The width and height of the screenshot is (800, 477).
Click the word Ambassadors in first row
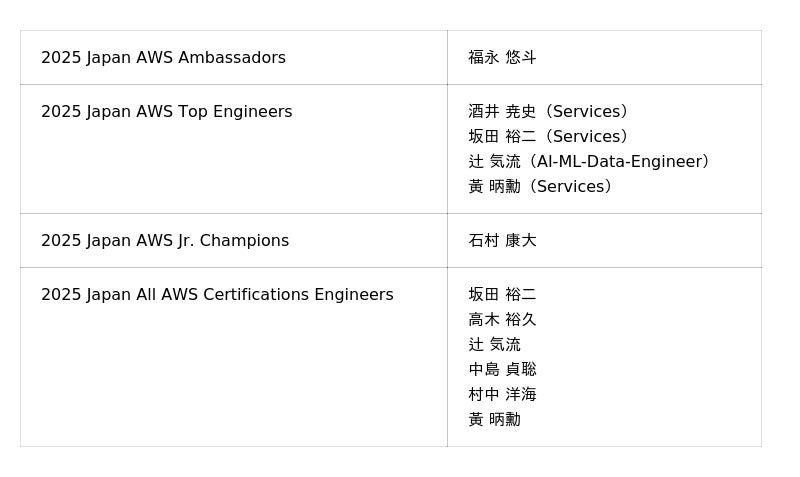(x=232, y=58)
